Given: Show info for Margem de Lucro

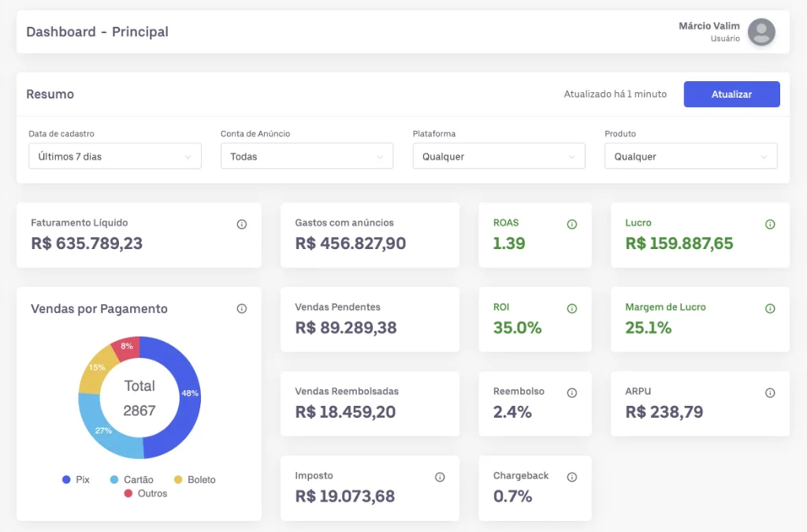Looking at the screenshot, I should (770, 308).
